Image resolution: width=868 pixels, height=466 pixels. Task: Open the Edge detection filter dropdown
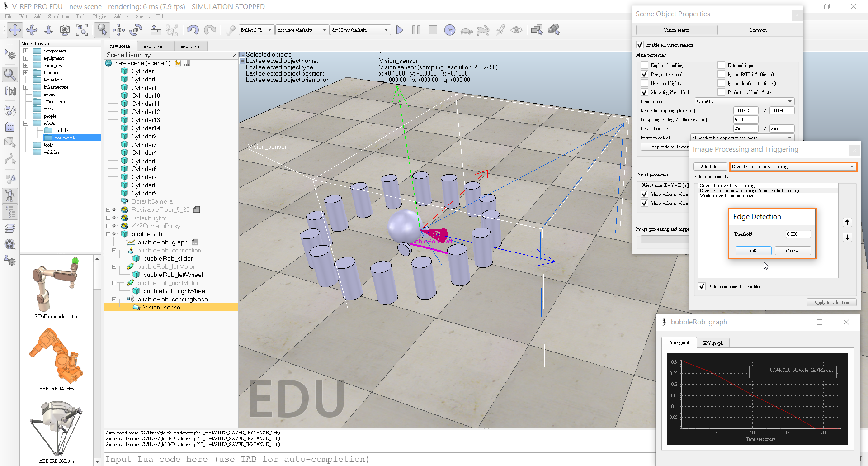pyautogui.click(x=793, y=166)
